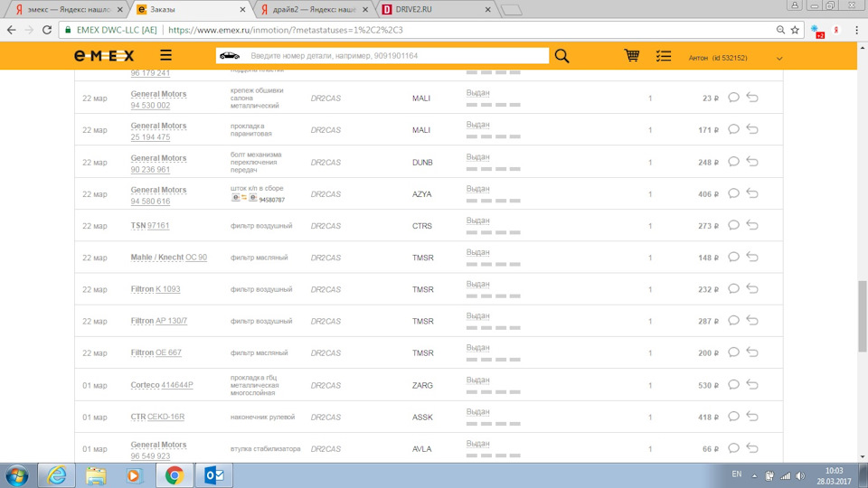
Task: Click return arrow for Filtron OE 667 row
Action: 751,352
